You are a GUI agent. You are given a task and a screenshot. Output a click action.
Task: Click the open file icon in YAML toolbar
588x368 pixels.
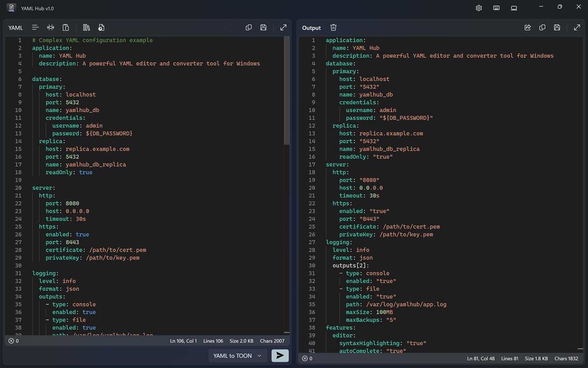101,28
